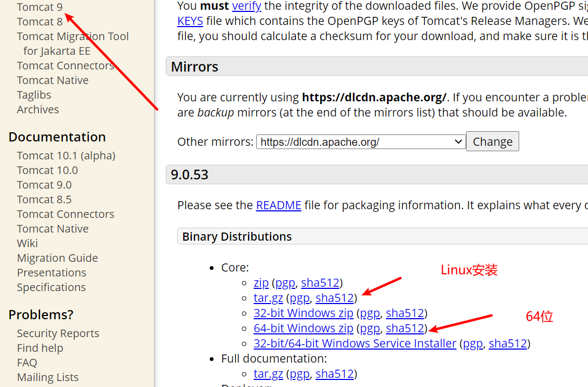
Task: Open Tomcat Migration Tool for Jakarta EE
Action: click(73, 36)
